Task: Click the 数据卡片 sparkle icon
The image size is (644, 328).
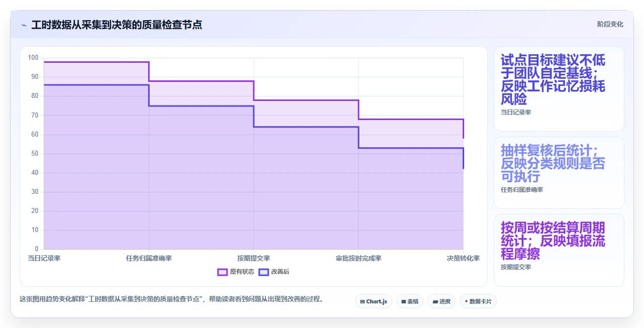Action: pyautogui.click(x=467, y=302)
